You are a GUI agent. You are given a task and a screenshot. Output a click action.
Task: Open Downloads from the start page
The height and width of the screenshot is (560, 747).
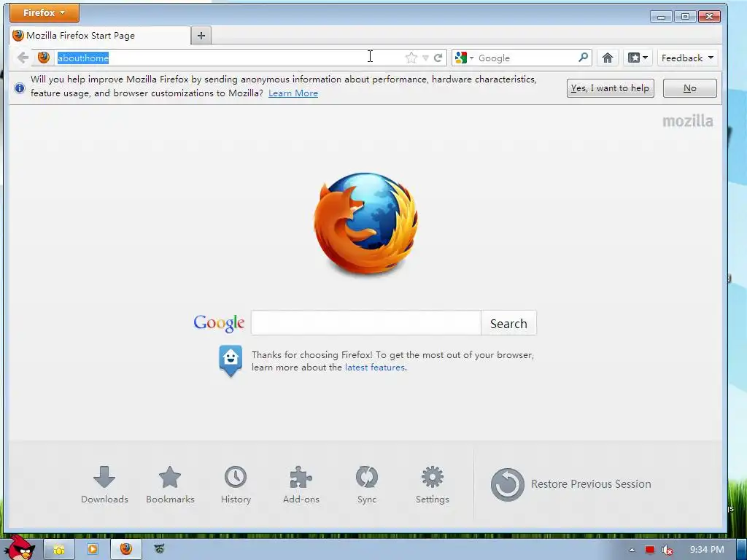[x=104, y=485]
